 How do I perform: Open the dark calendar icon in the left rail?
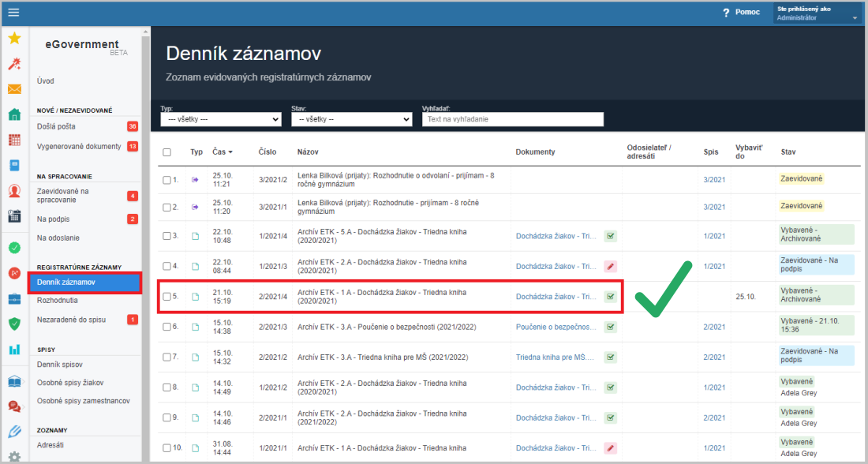(x=14, y=216)
